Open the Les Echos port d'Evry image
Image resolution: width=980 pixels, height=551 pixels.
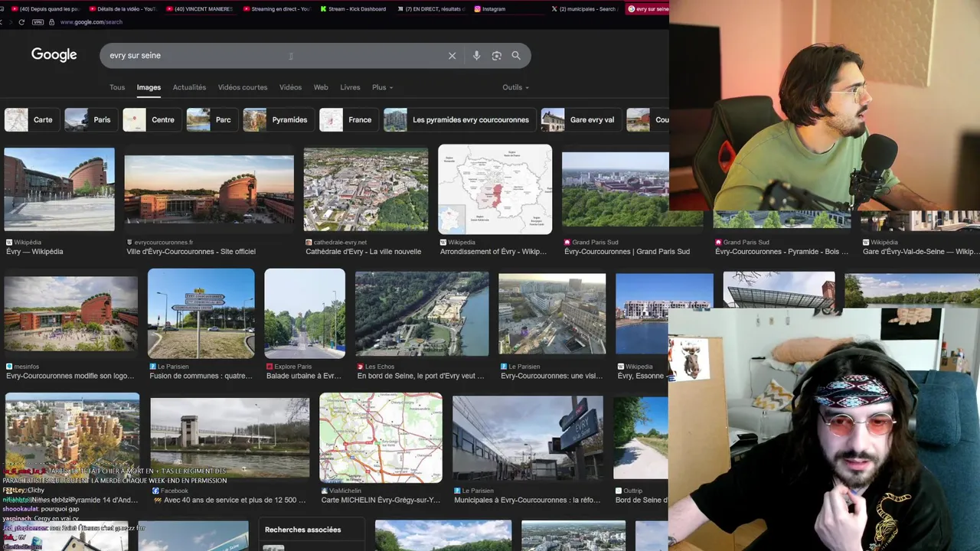coord(422,313)
